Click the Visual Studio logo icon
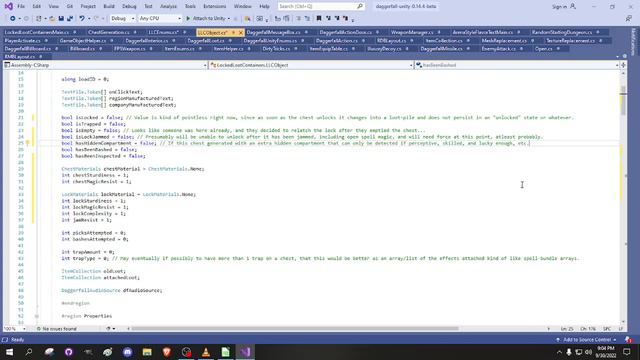640x360 pixels. point(9,7)
